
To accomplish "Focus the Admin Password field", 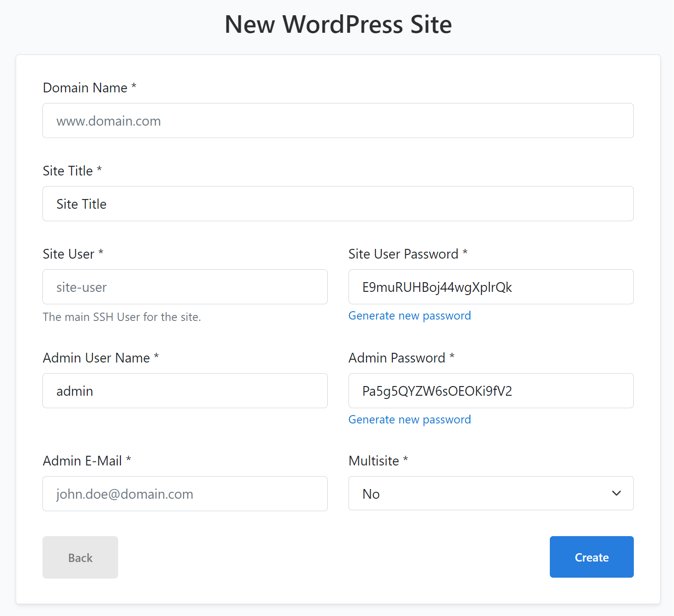I will [x=491, y=391].
